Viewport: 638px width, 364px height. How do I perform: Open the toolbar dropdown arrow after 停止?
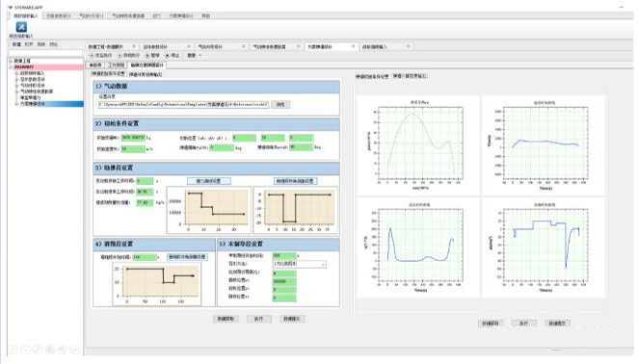pyautogui.click(x=199, y=55)
